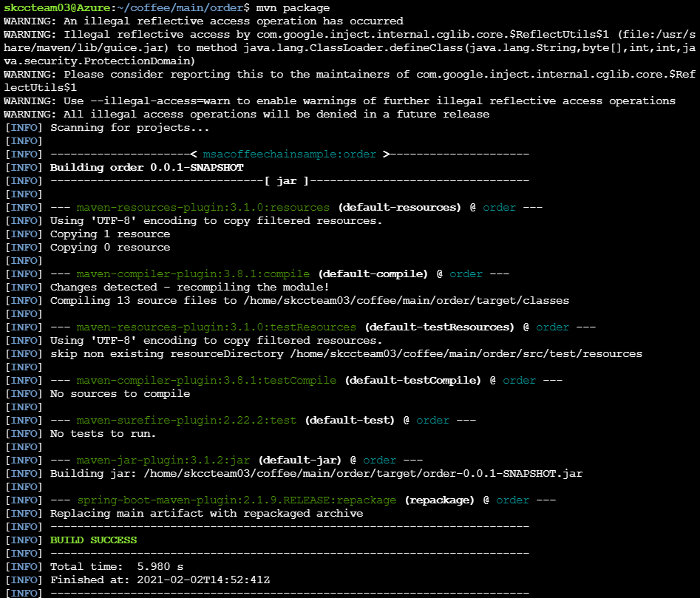Click 'Changes detected - recompiling the module!' line

coord(189,288)
